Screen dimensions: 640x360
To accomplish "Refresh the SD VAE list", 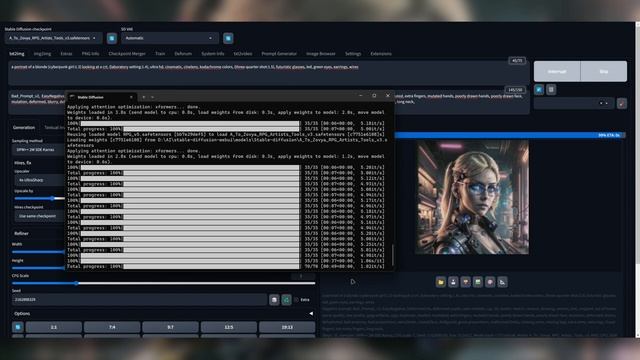I will (228, 38).
